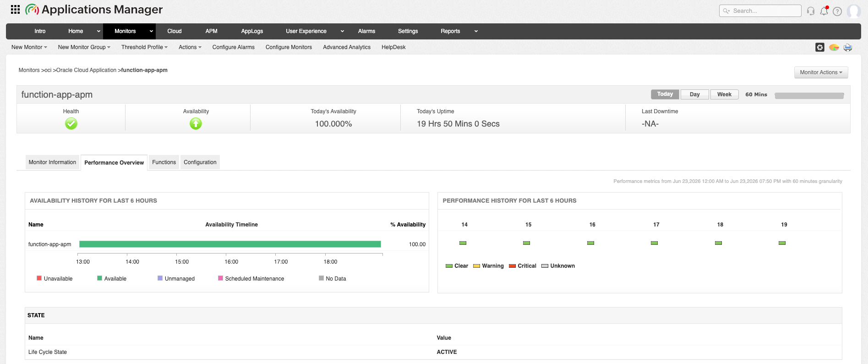Viewport: 868px width, 364px height.
Task: Click the oci breadcrumb link
Action: [x=48, y=70]
